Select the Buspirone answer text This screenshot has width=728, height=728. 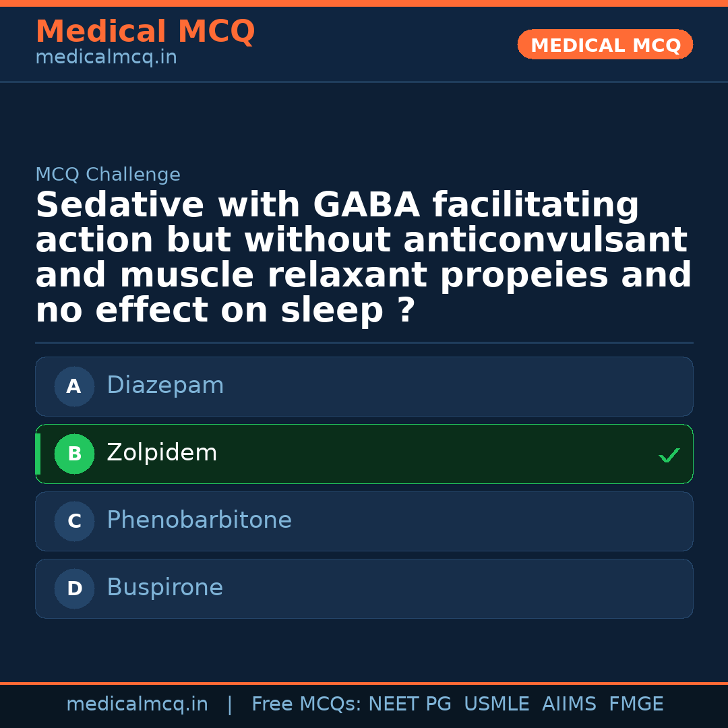[x=164, y=588]
